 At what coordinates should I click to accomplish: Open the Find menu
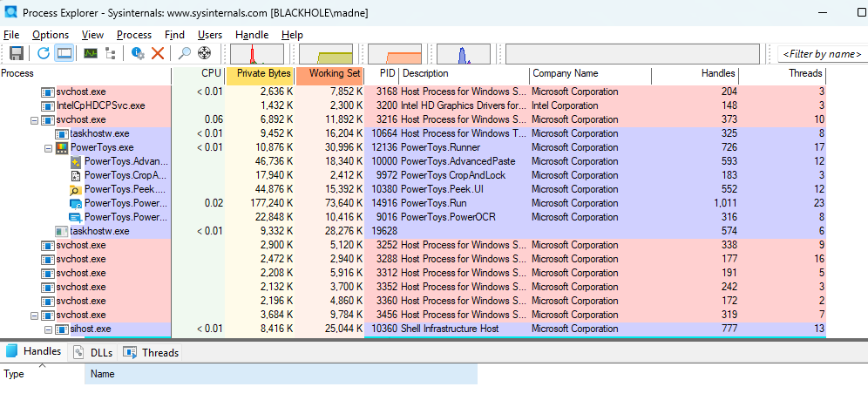[x=174, y=35]
